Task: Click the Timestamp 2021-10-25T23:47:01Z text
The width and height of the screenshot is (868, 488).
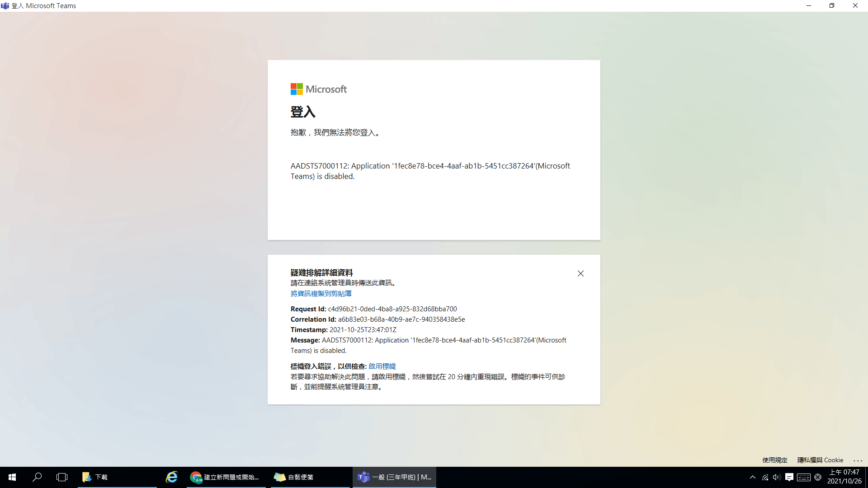Action: pyautogui.click(x=363, y=330)
